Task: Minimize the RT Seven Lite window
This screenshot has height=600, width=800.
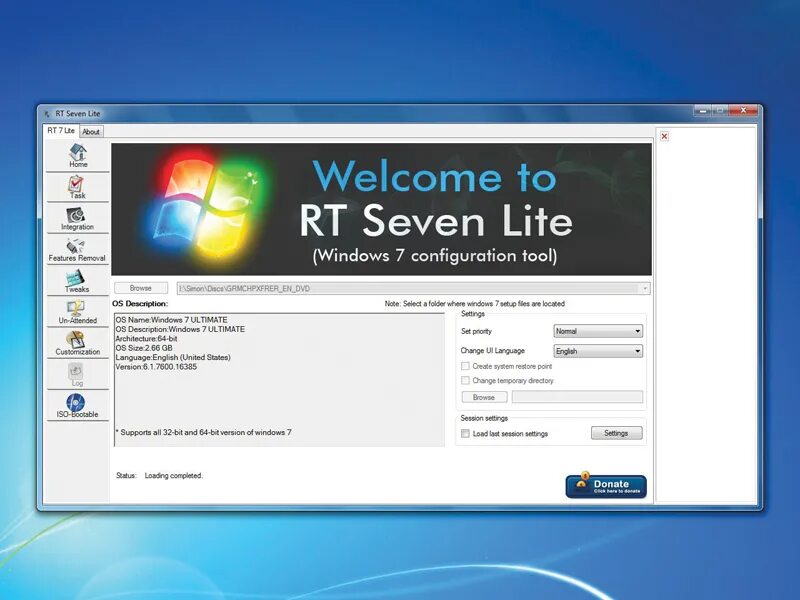Action: click(x=703, y=110)
